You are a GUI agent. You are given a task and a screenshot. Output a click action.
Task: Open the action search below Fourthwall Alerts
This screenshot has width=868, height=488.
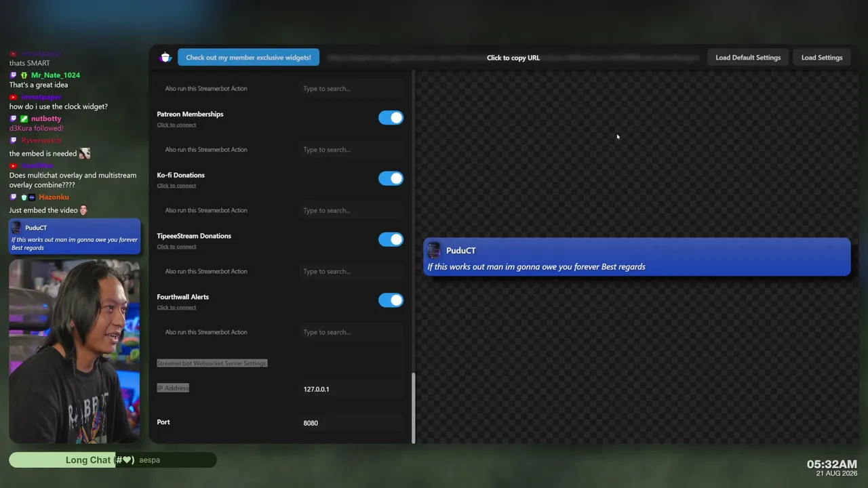coord(353,332)
